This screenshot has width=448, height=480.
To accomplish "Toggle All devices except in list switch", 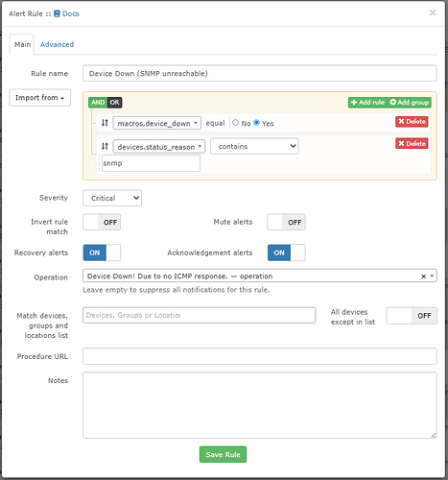I will tap(412, 316).
